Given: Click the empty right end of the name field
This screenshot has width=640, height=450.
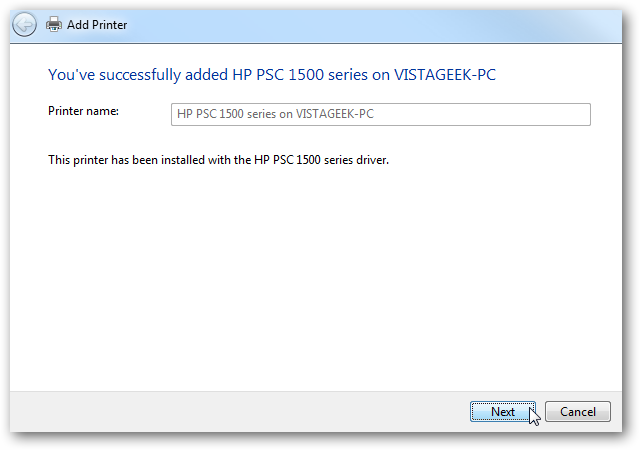Looking at the screenshot, I should tap(482, 114).
